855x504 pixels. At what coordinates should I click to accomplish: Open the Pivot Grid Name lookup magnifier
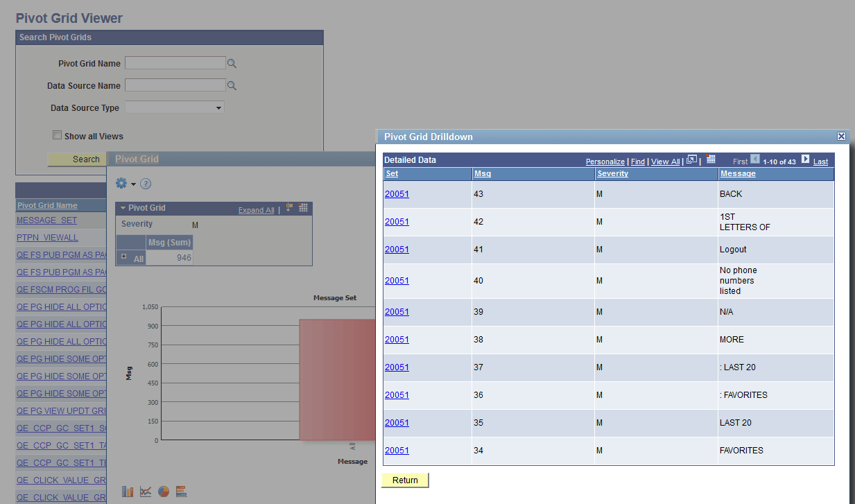[232, 62]
